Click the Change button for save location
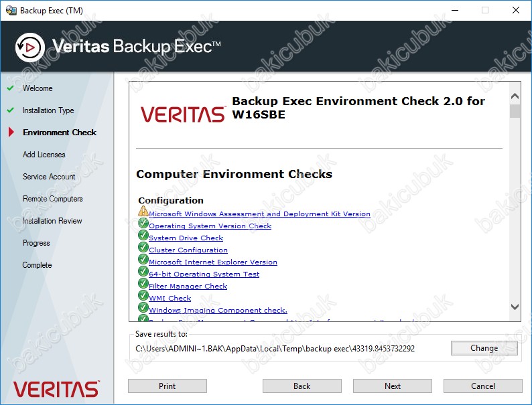The height and width of the screenshot is (405, 532). pyautogui.click(x=484, y=348)
